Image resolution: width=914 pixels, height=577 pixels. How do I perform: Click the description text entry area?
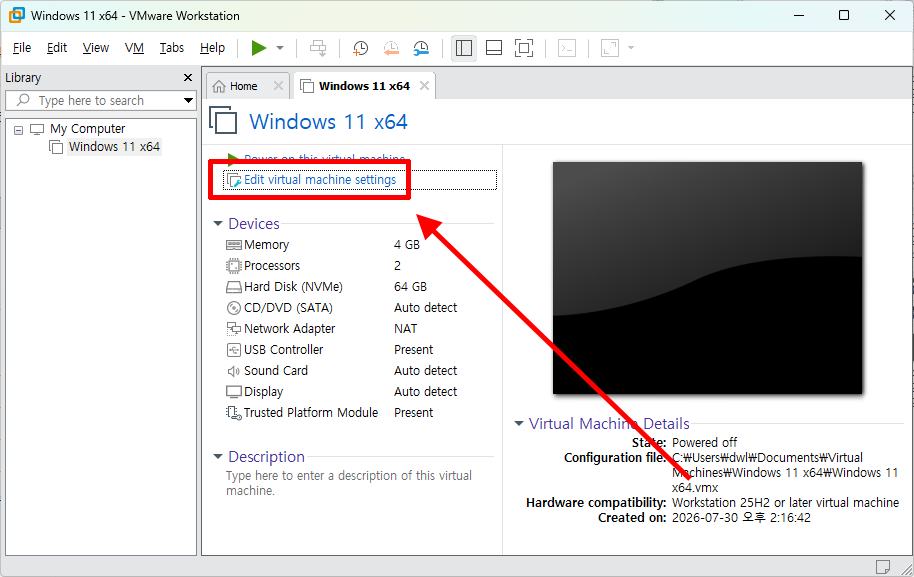pyautogui.click(x=349, y=483)
